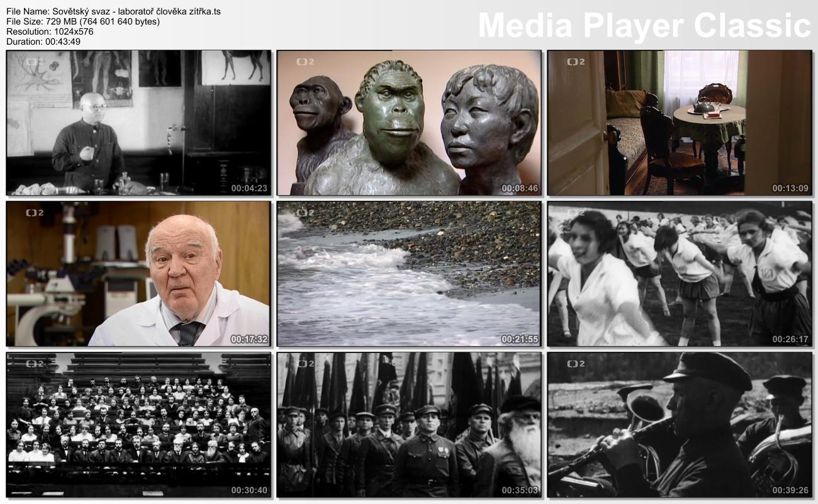Click the ČT2 logo on the scientist interview thumbnail
This screenshot has height=504, width=818.
tap(35, 213)
